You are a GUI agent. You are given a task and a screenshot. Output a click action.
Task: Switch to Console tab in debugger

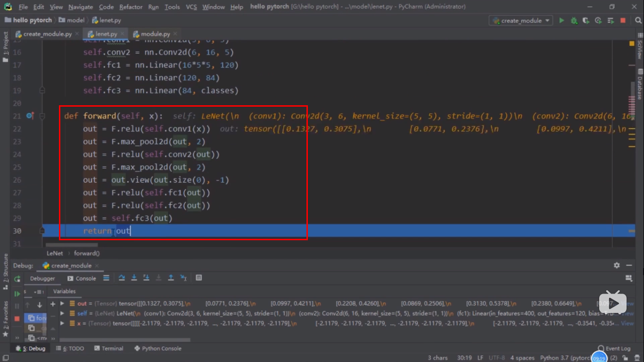tap(82, 278)
